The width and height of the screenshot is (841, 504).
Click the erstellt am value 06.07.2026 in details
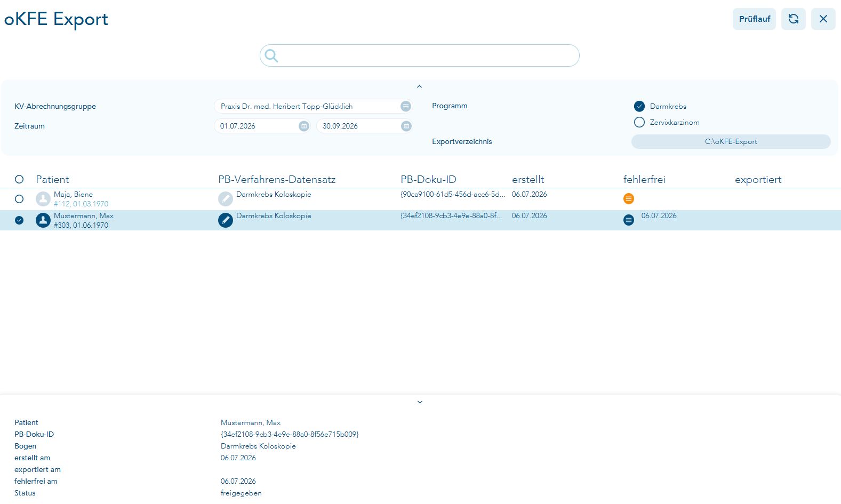pos(238,458)
